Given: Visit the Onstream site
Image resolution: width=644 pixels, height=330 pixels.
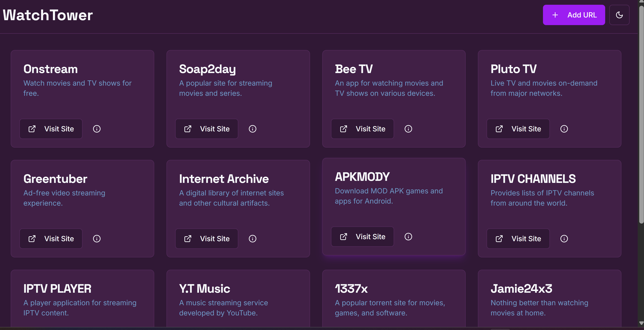Looking at the screenshot, I should pos(51,129).
